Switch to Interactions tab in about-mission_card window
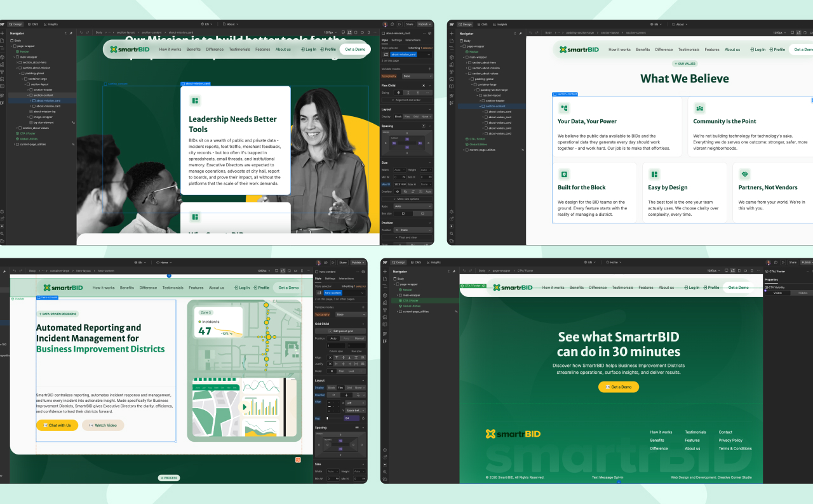 point(413,40)
